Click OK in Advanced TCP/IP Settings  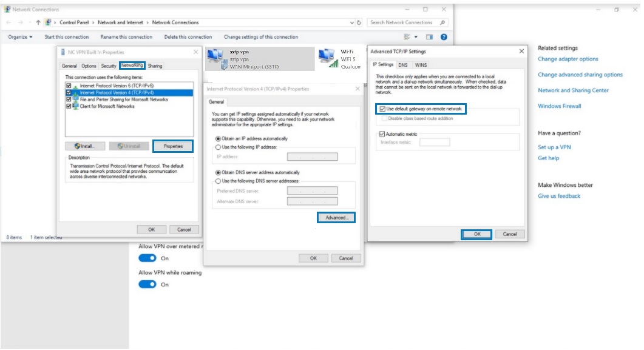(476, 234)
